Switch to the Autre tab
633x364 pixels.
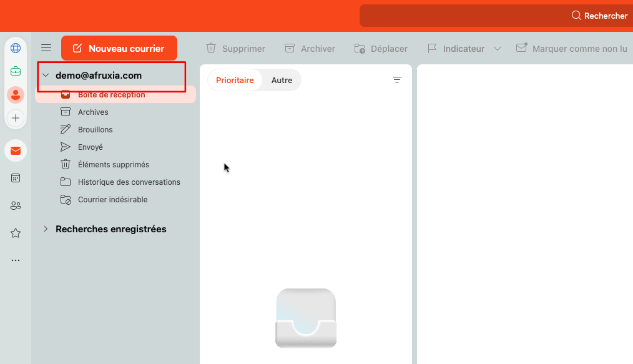click(282, 80)
